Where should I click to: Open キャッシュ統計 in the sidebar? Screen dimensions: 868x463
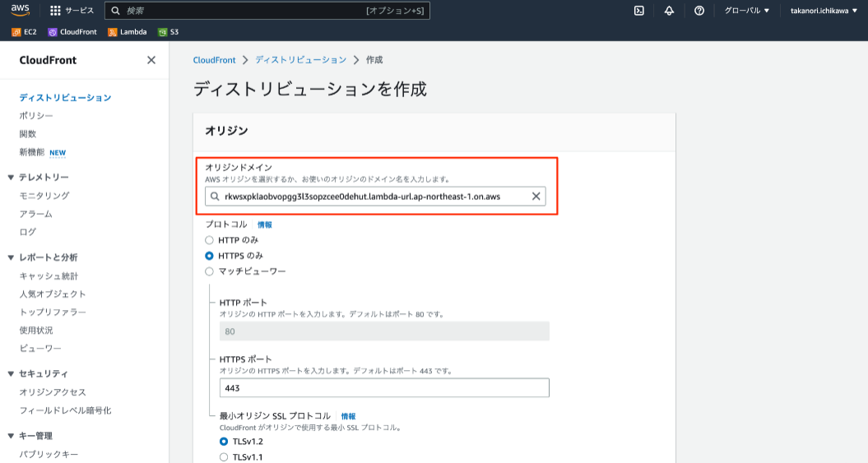pyautogui.click(x=49, y=275)
